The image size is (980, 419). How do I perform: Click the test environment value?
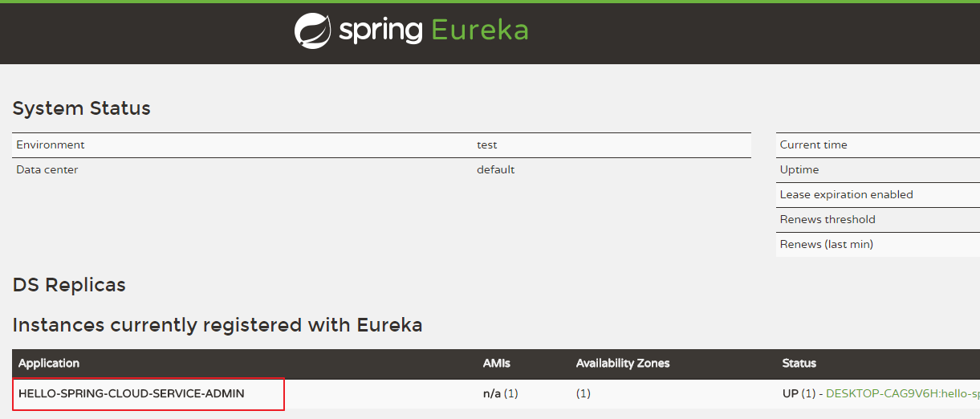point(487,145)
